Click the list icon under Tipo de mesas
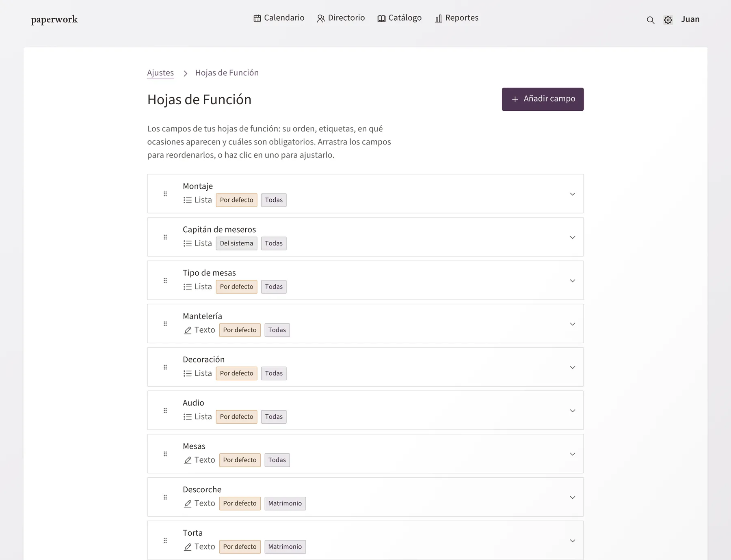The width and height of the screenshot is (731, 560). point(187,287)
